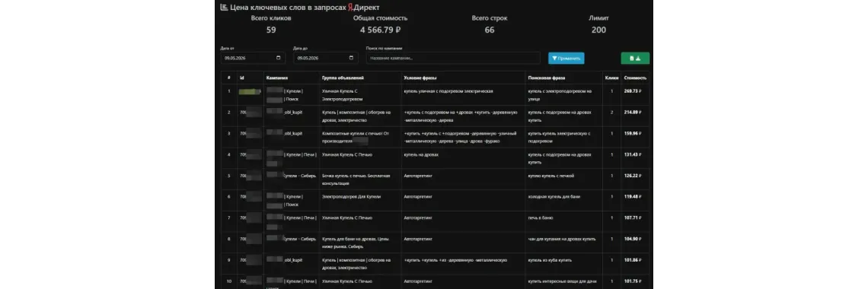This screenshot has height=289, width=868.
Task: Click the cost value 119.48 ₽
Action: coord(633,197)
